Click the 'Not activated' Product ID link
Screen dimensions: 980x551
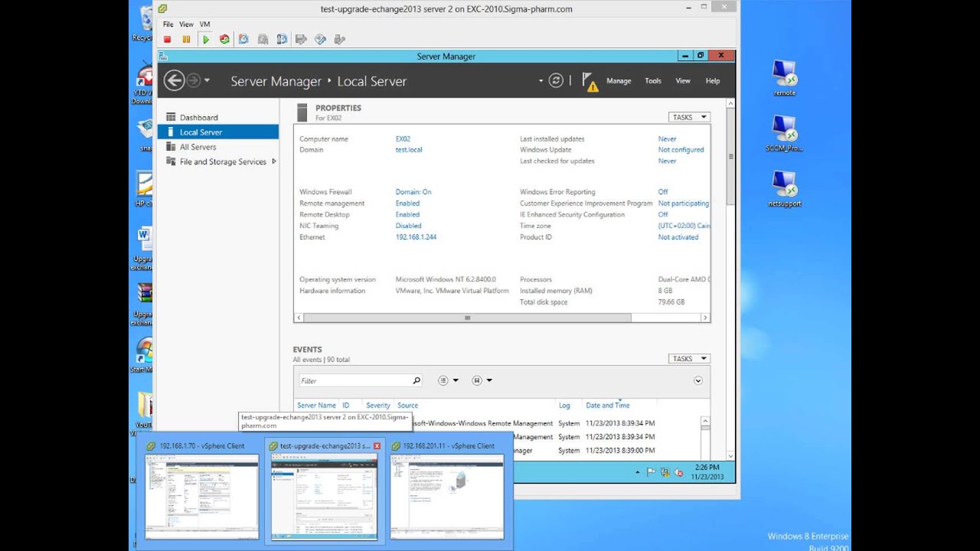click(678, 237)
